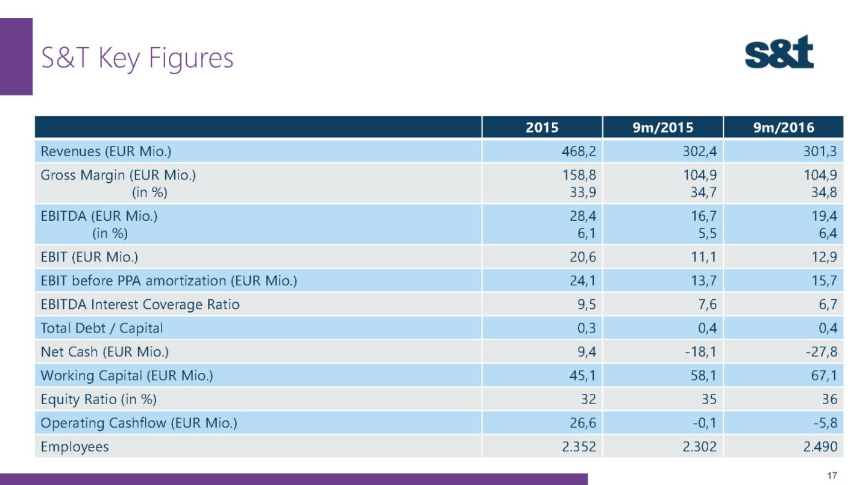Viewport: 868px width, 485px height.
Task: Select the 2015 column header
Action: 541,127
